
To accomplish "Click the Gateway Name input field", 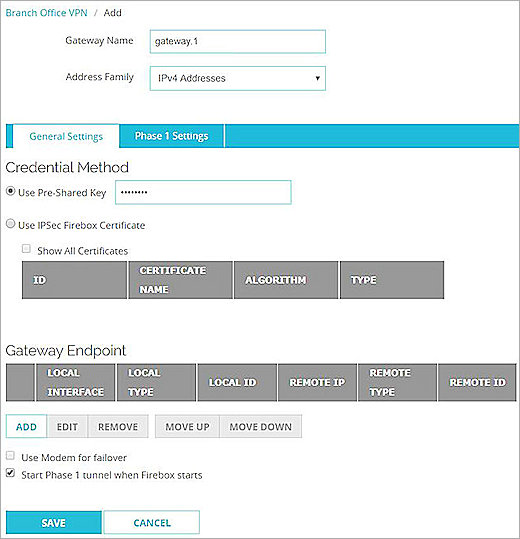I will (237, 42).
